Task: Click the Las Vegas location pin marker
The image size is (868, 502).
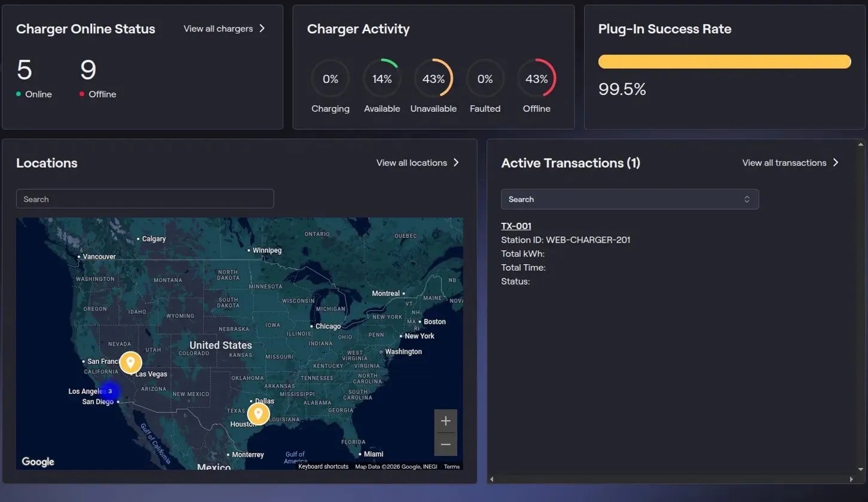Action: [130, 362]
